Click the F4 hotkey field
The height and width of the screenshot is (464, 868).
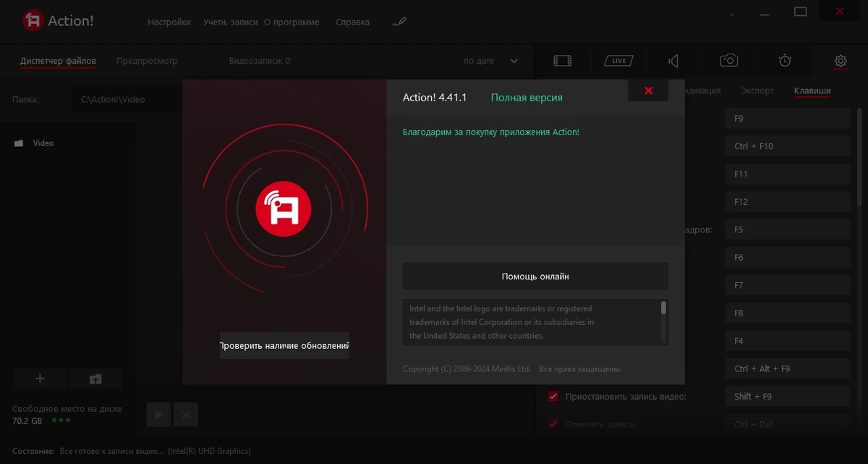pyautogui.click(x=788, y=341)
